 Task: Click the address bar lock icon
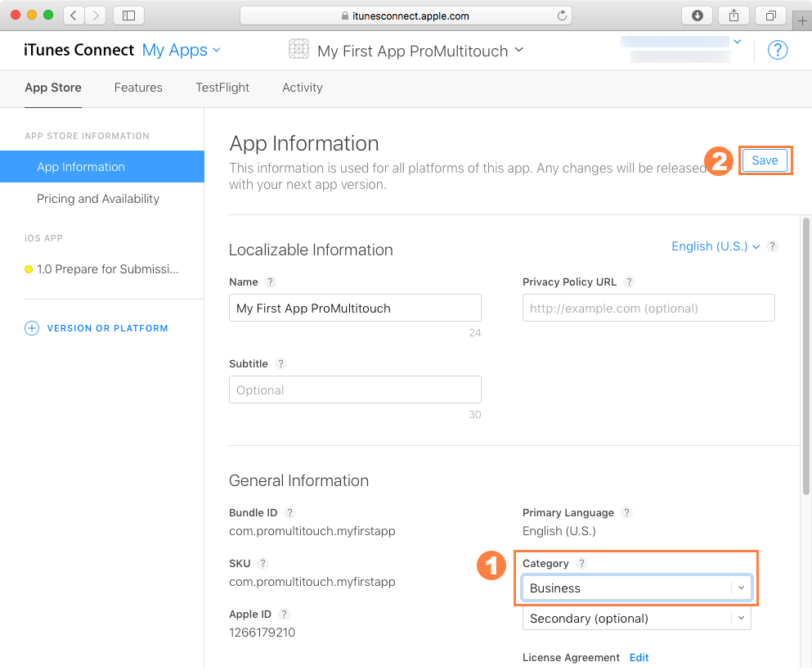coord(345,16)
